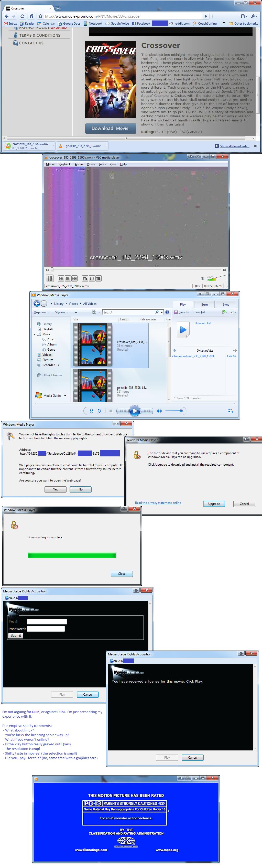Click VLC faster playback arrows icon
Viewport: 262px width, 868px height.
point(225,270)
